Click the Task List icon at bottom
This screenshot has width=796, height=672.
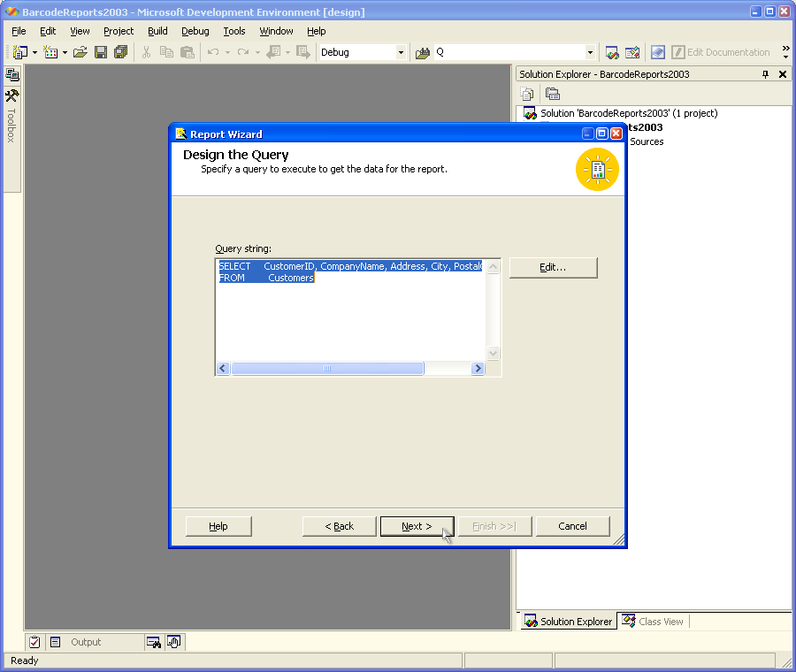click(x=34, y=642)
